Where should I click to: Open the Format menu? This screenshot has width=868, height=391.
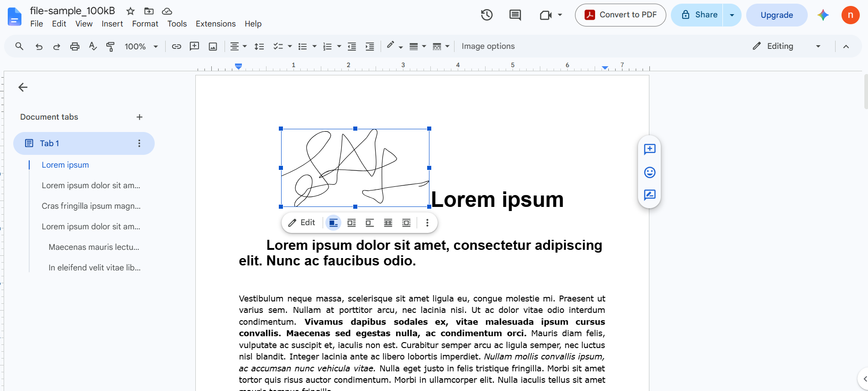145,24
